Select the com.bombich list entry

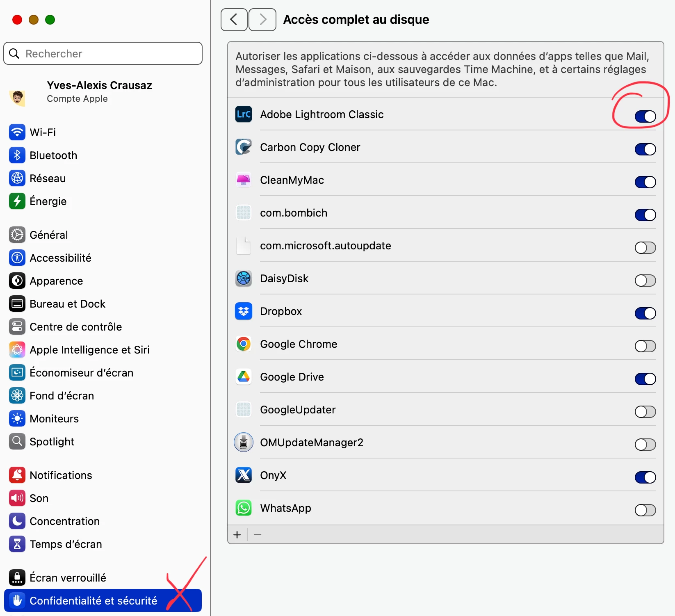tap(446, 213)
